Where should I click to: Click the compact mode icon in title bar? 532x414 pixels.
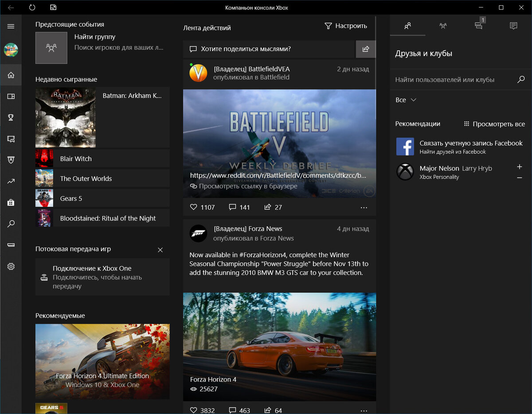pyautogui.click(x=53, y=8)
